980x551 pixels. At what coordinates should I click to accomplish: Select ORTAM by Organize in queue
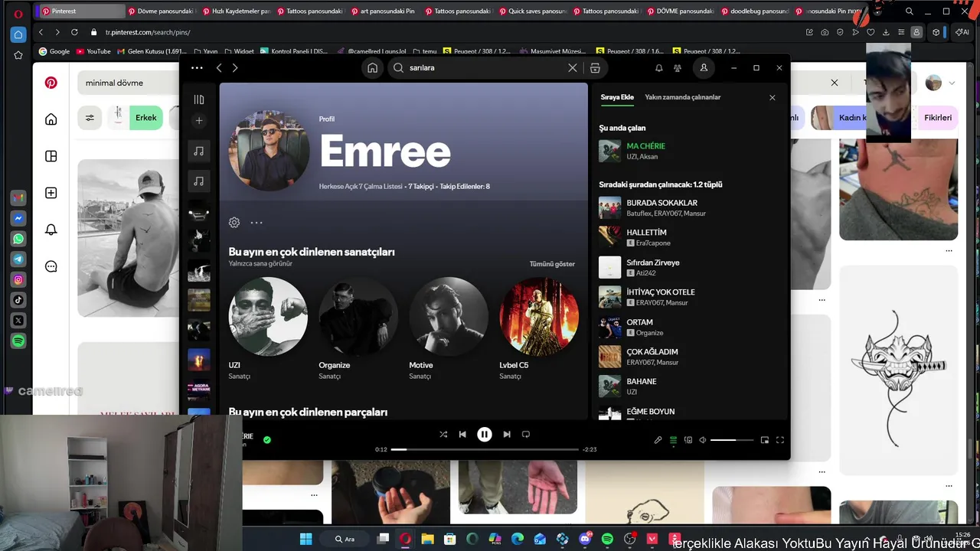click(689, 327)
